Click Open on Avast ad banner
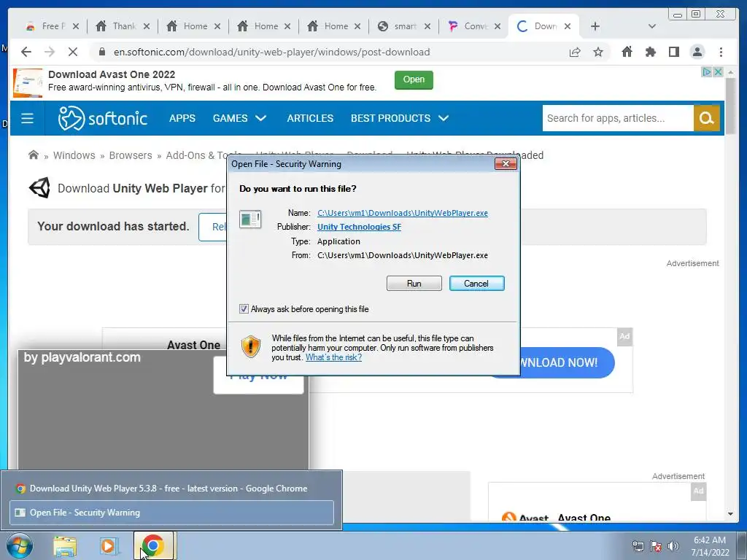 [414, 79]
